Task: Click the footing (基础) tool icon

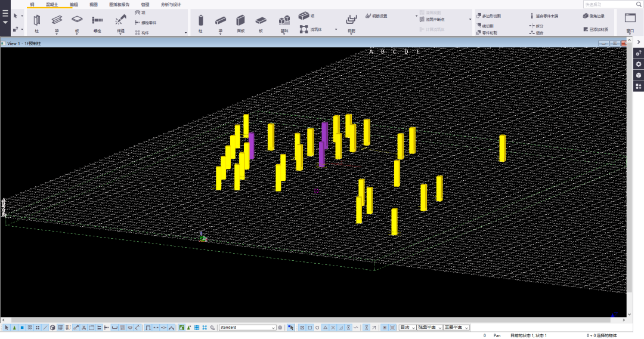Action: point(284,21)
